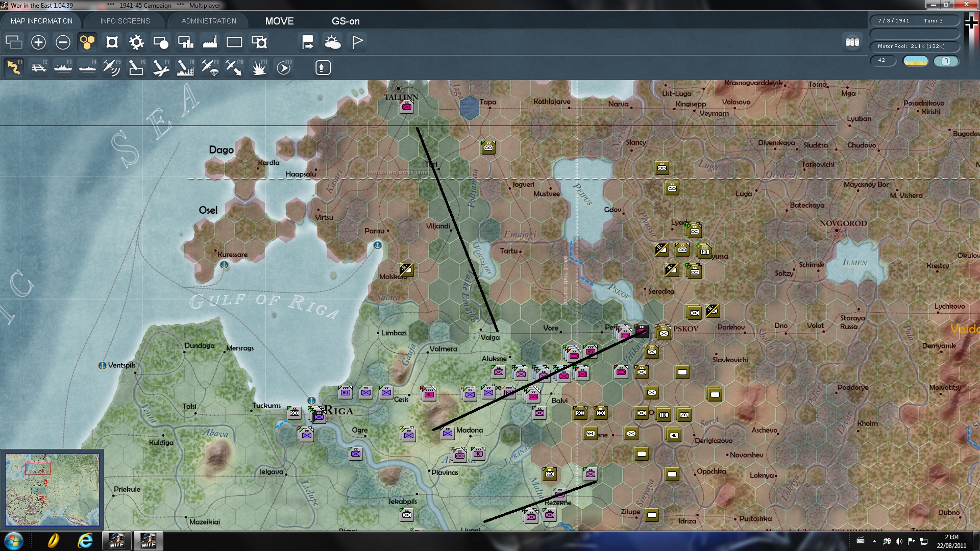
Task: Open the Map Information tab
Action: (x=41, y=21)
